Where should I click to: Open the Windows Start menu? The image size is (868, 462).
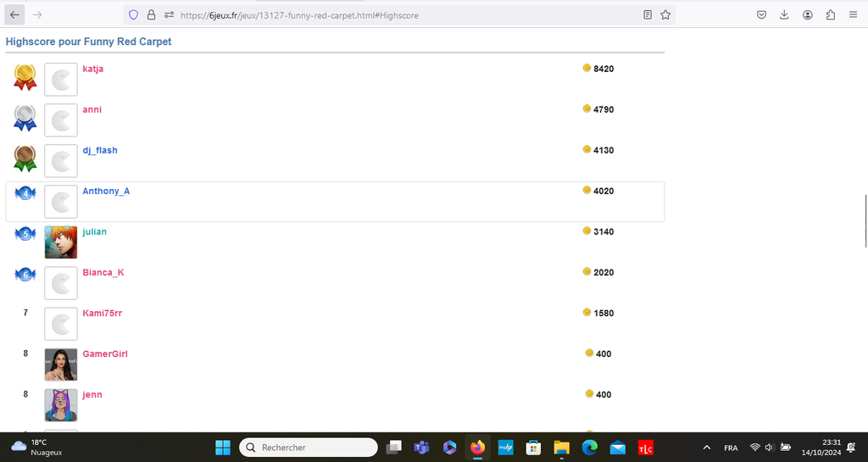223,447
